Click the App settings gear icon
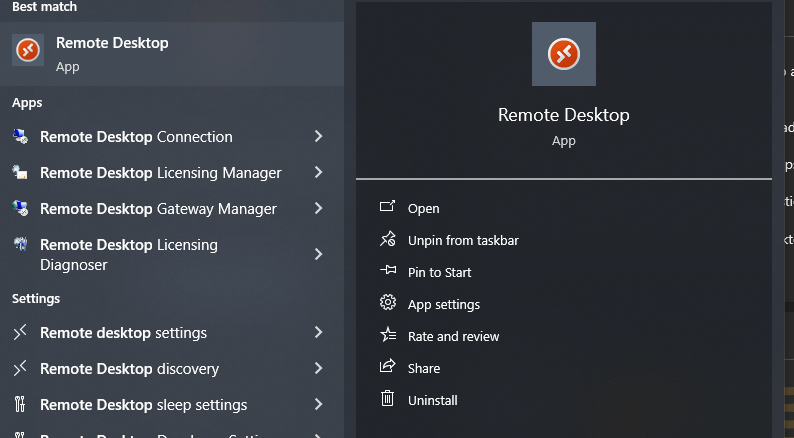 click(387, 303)
